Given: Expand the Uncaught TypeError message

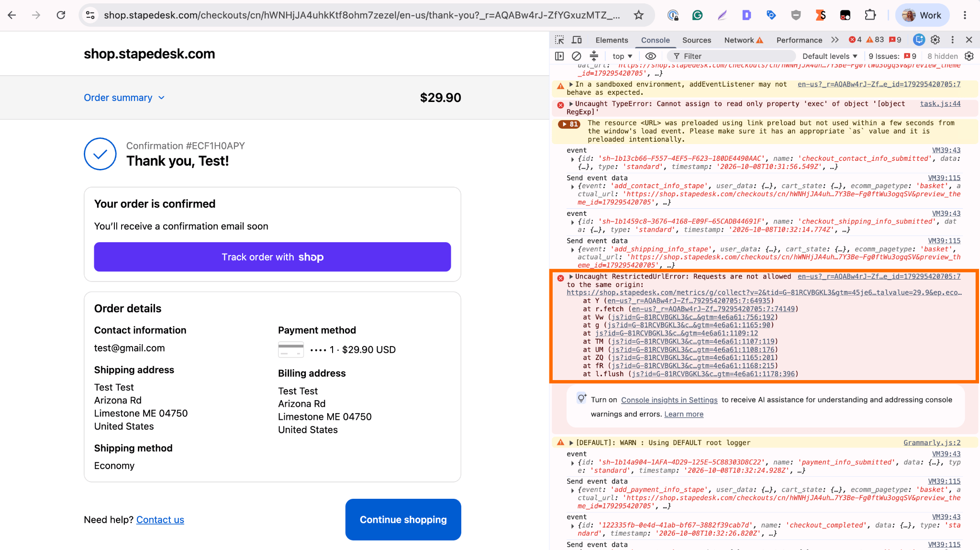Looking at the screenshot, I should point(571,104).
